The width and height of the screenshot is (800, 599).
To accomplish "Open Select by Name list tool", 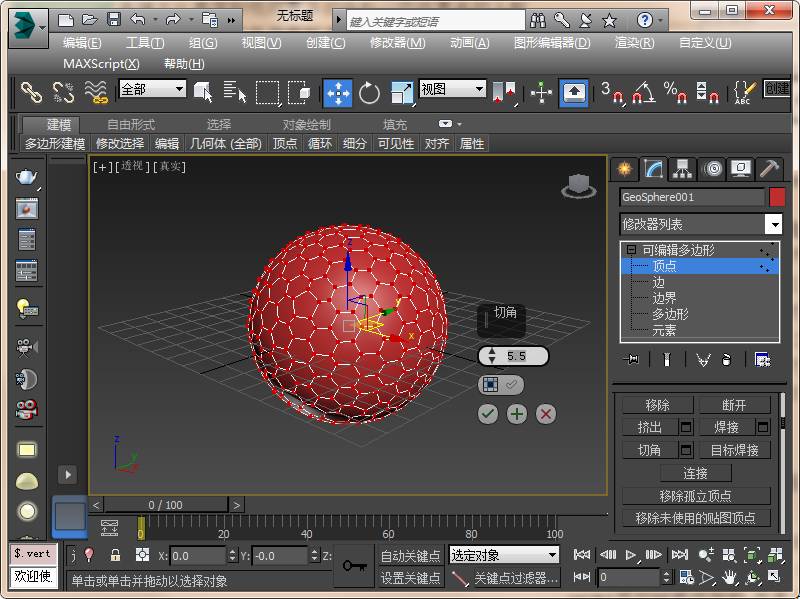I will (x=235, y=93).
